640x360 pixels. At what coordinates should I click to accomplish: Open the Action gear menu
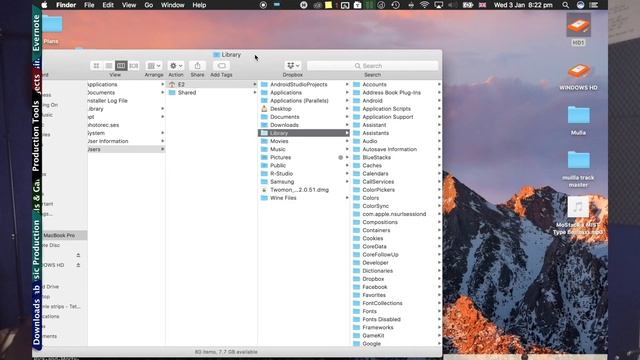point(176,66)
